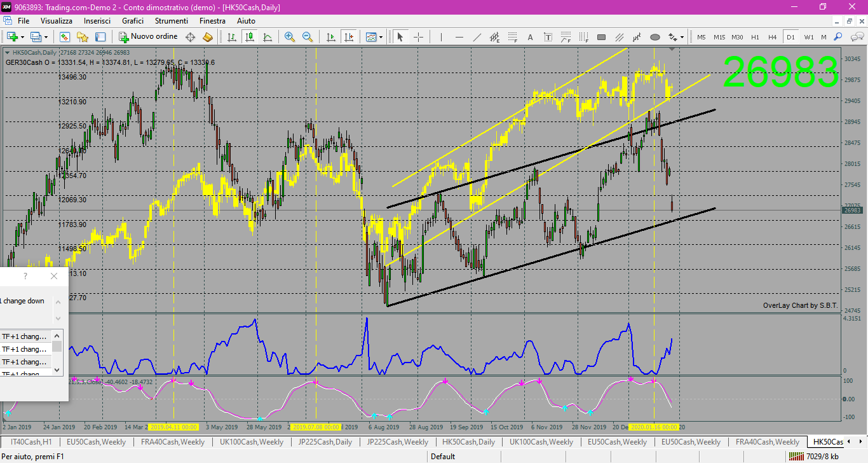
Task: Expand the arrows objects dropdown arrow
Action: pyautogui.click(x=682, y=37)
